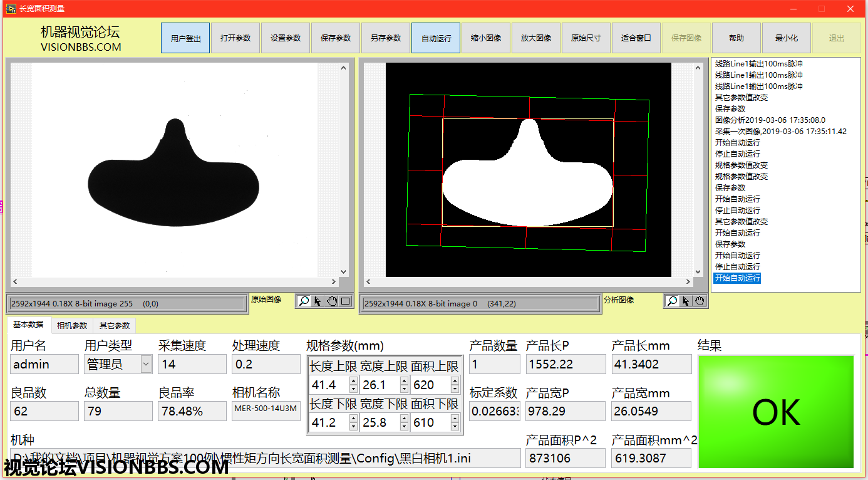Click the 宽度上限 field showing 26.1
This screenshot has height=480, width=868.
coord(380,385)
